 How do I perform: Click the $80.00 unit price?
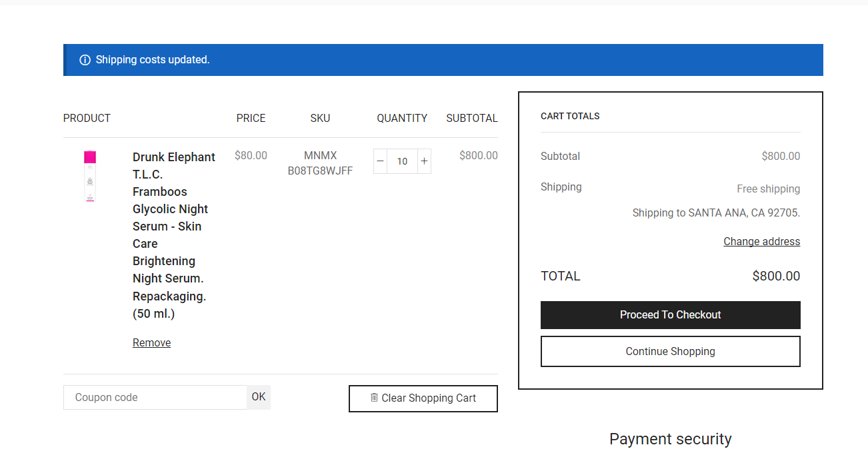(251, 155)
